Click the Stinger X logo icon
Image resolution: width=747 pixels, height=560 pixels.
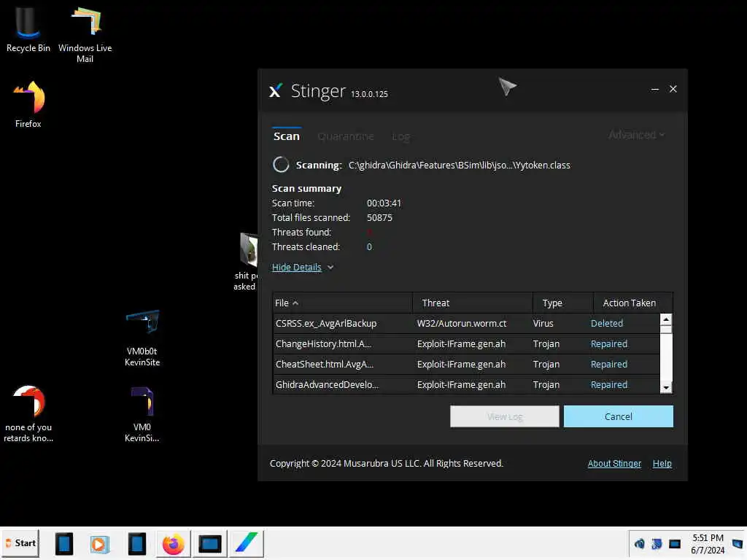click(x=275, y=90)
